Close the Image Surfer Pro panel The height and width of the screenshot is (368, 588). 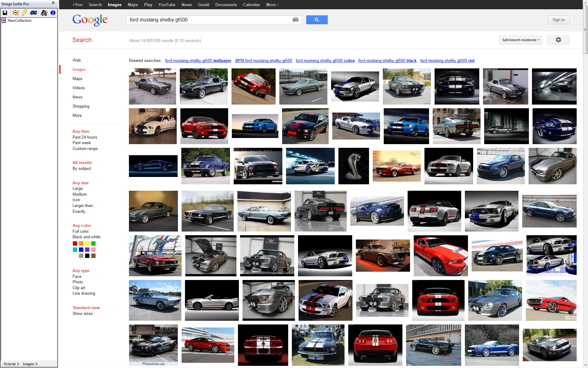pyautogui.click(x=53, y=3)
